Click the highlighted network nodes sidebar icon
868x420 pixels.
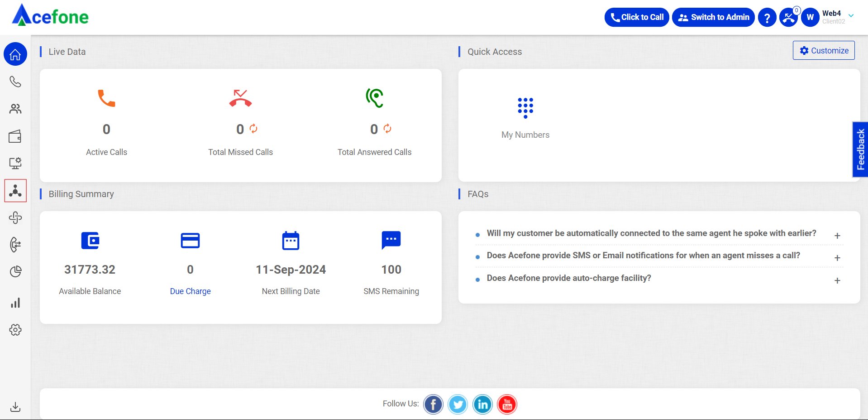tap(15, 191)
